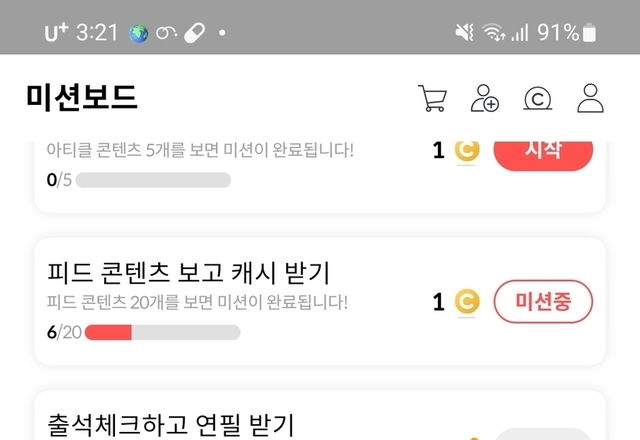The width and height of the screenshot is (640, 440).
Task: Tap the globe icon in status bar
Action: 139,33
